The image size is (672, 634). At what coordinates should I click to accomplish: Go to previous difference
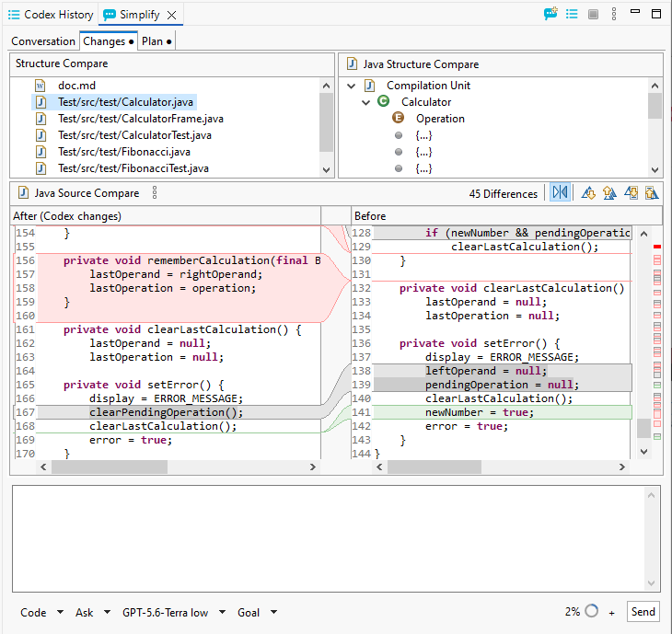609,192
